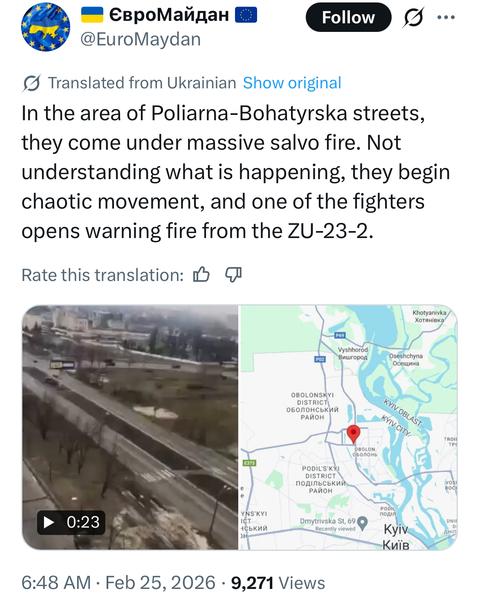Click Show original translation link
The image size is (479, 600).
pyautogui.click(x=292, y=83)
